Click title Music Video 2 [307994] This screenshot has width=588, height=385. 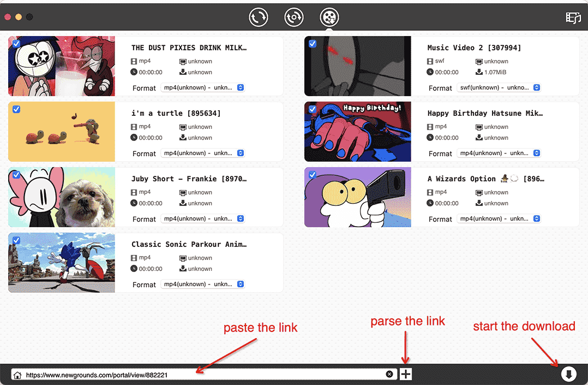pos(474,48)
